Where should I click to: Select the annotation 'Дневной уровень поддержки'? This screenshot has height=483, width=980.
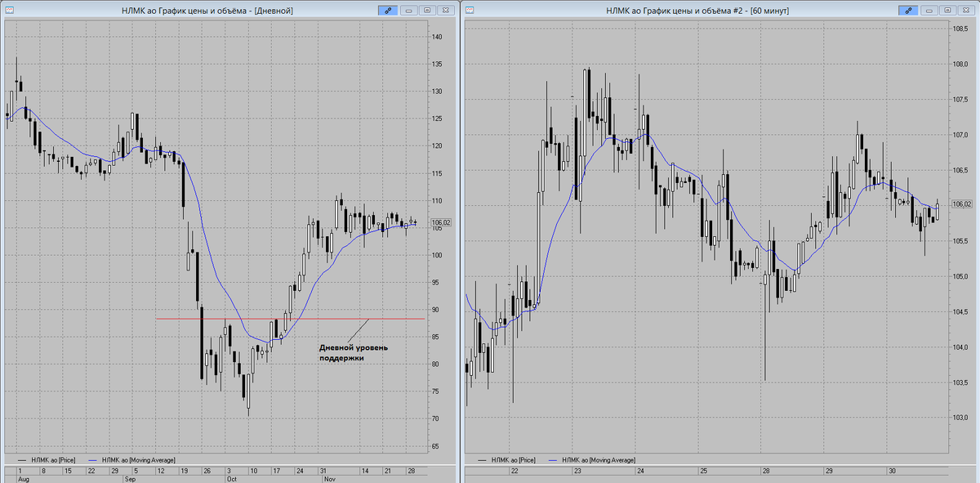tap(354, 352)
